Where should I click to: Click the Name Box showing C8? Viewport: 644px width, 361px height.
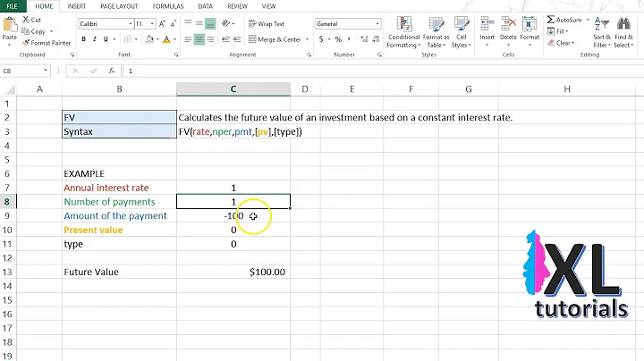21,71
